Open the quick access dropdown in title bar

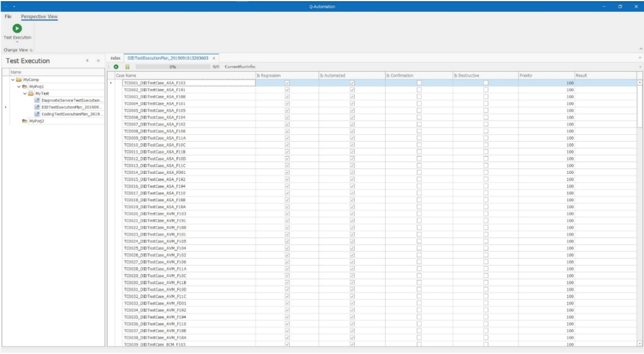(14, 7)
